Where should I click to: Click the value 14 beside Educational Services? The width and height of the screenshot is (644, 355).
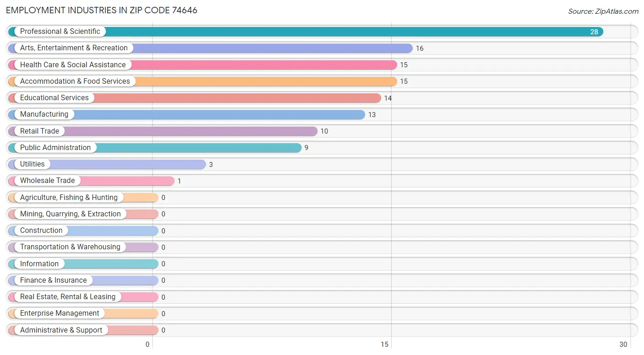pyautogui.click(x=388, y=98)
